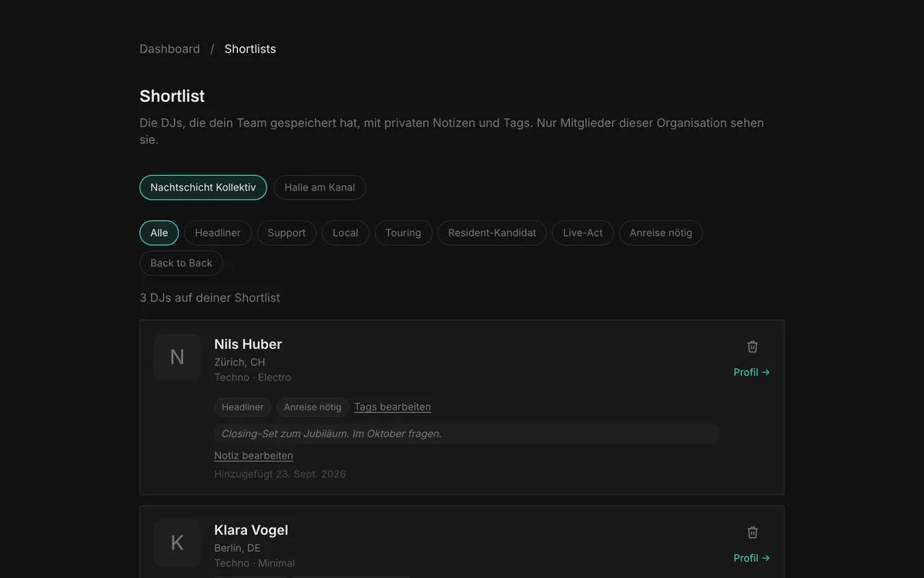Filter by Resident-Kandidat tag
The image size is (924, 578).
tap(492, 233)
